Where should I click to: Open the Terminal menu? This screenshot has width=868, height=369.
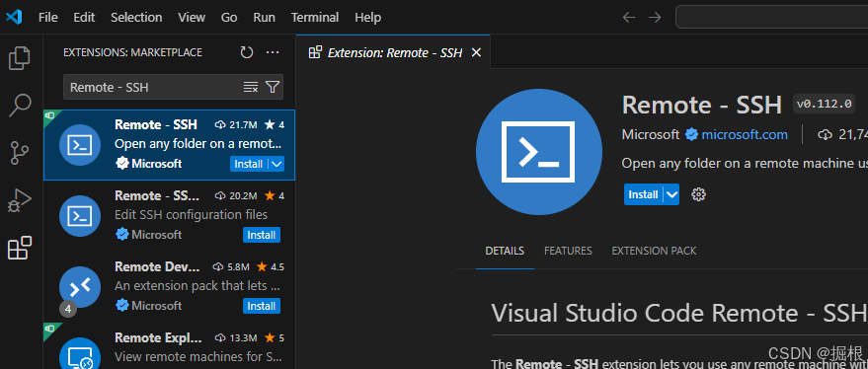(315, 17)
